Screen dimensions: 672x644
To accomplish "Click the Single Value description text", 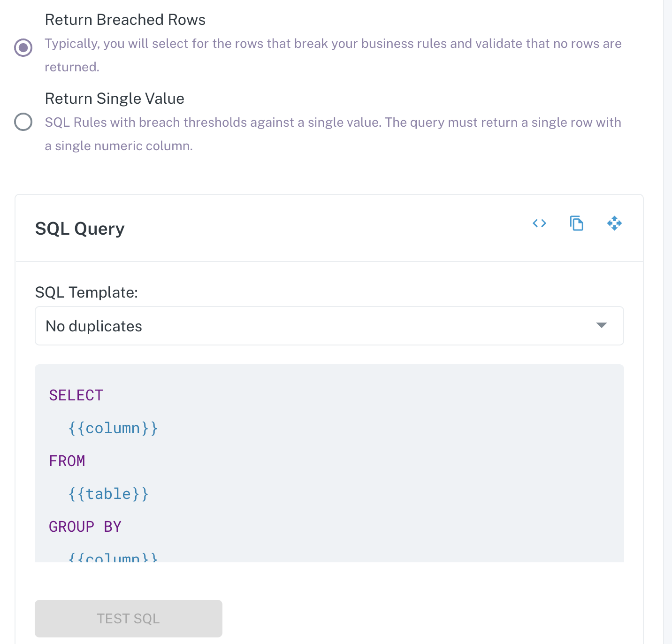I will click(x=333, y=134).
